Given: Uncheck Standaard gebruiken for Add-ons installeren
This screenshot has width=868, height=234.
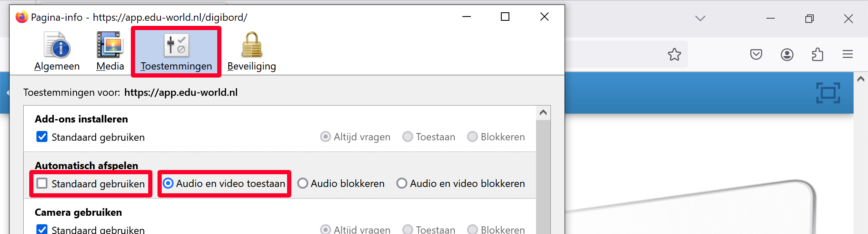Looking at the screenshot, I should (x=42, y=137).
